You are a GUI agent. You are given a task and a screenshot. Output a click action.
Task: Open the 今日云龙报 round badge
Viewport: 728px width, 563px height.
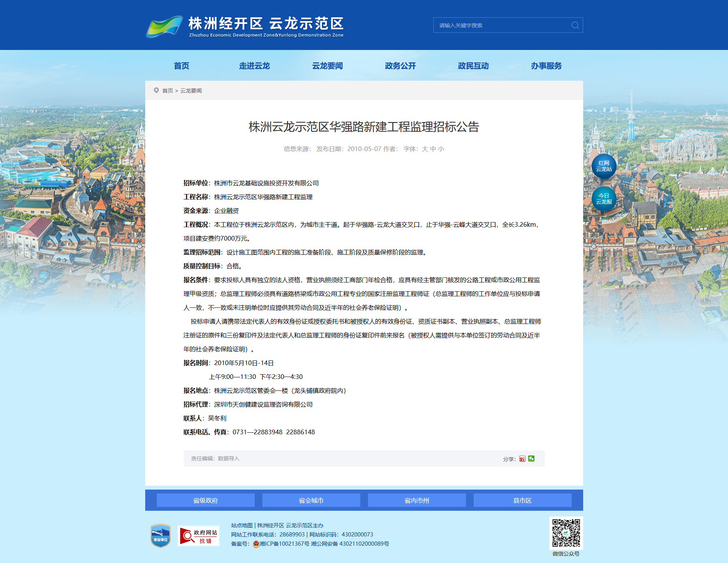pos(604,199)
